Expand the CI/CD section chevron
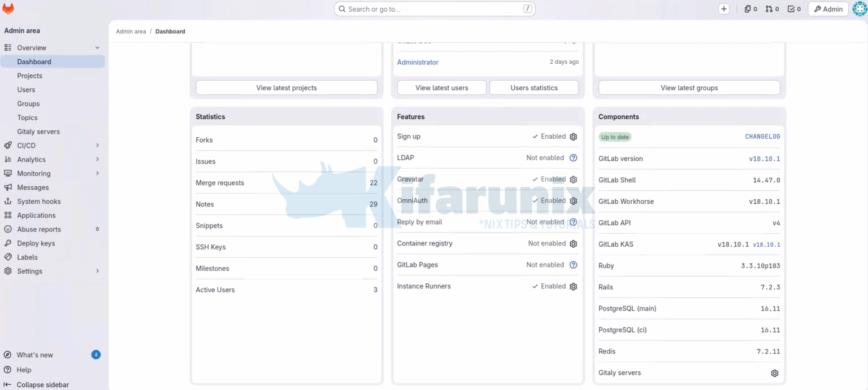The height and width of the screenshot is (390, 868). (x=97, y=146)
